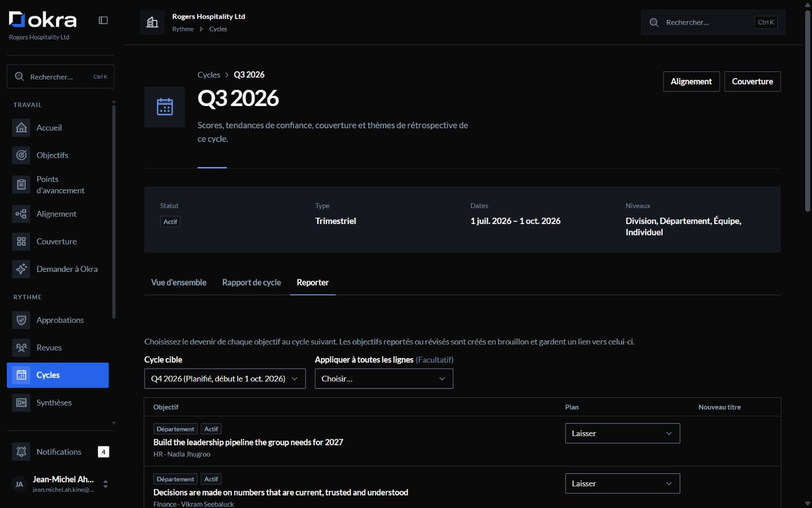Open Couverture grid icon in sidebar

click(21, 241)
